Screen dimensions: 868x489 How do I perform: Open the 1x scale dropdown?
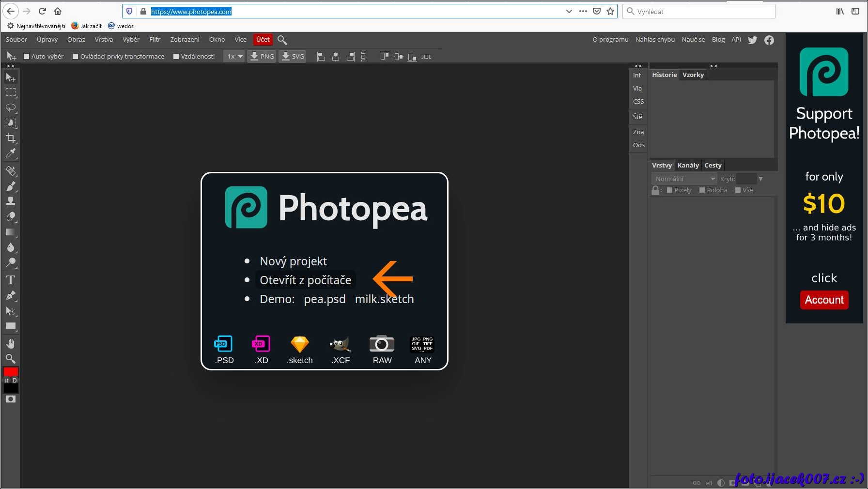[x=234, y=57]
